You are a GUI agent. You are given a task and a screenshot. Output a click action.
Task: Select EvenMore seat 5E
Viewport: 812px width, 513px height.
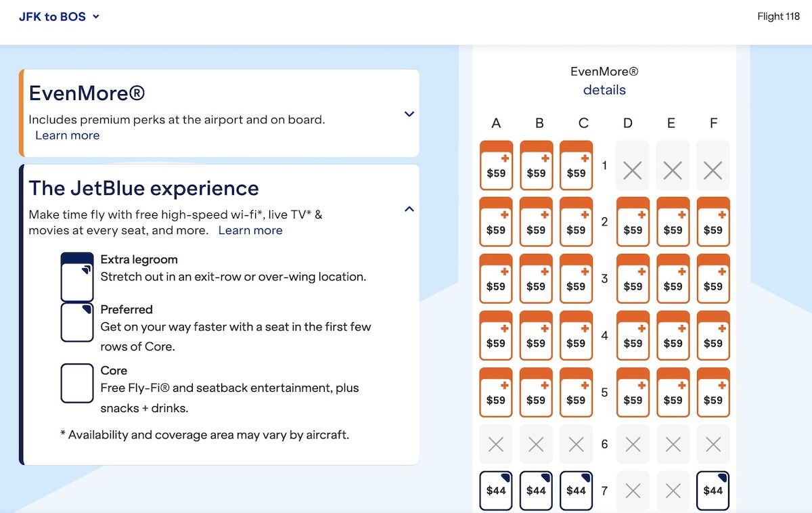coord(673,393)
